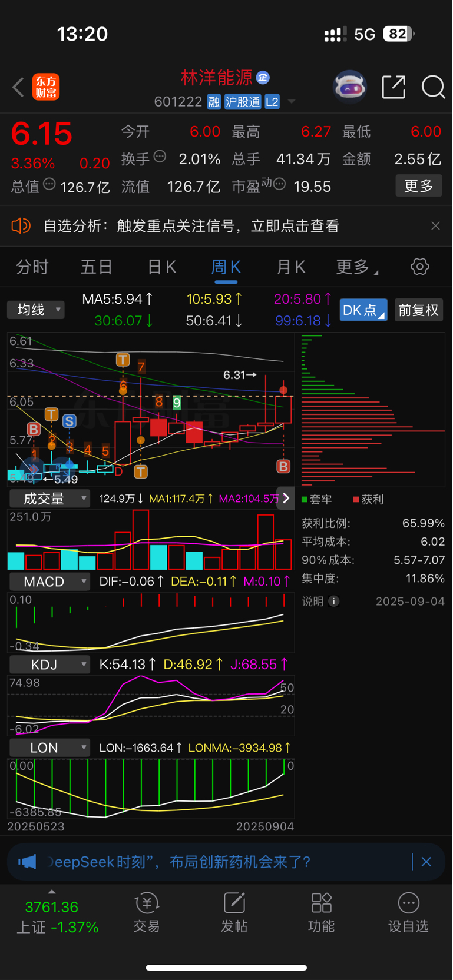The image size is (453, 980).
Task: Switch to 日K tab
Action: (x=161, y=267)
